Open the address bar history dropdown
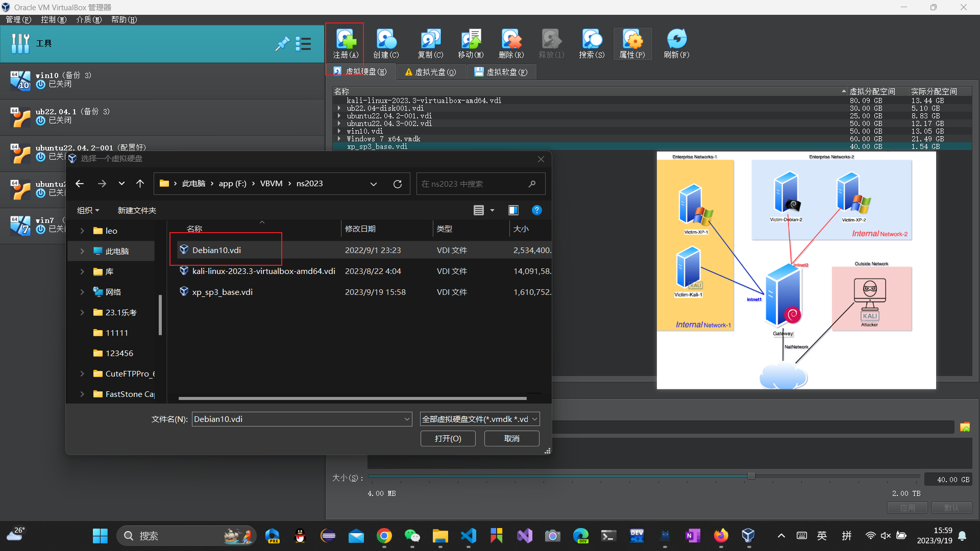 [374, 184]
